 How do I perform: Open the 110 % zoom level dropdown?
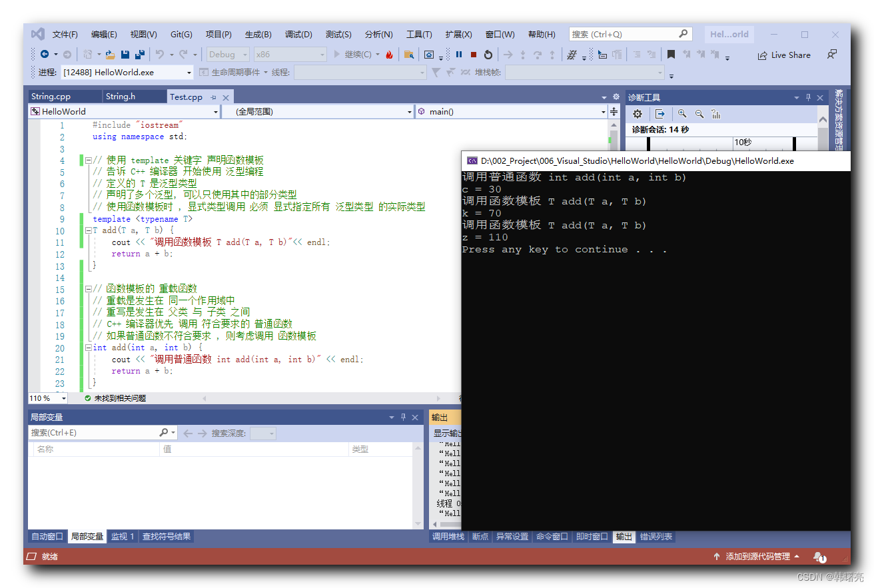click(x=47, y=398)
